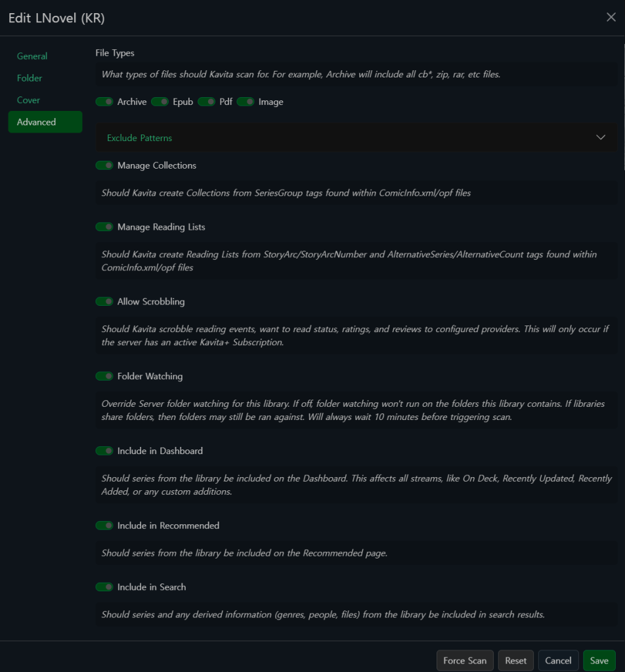Close the Edit LNovel dialog
This screenshot has height=672, width=625.
(611, 18)
